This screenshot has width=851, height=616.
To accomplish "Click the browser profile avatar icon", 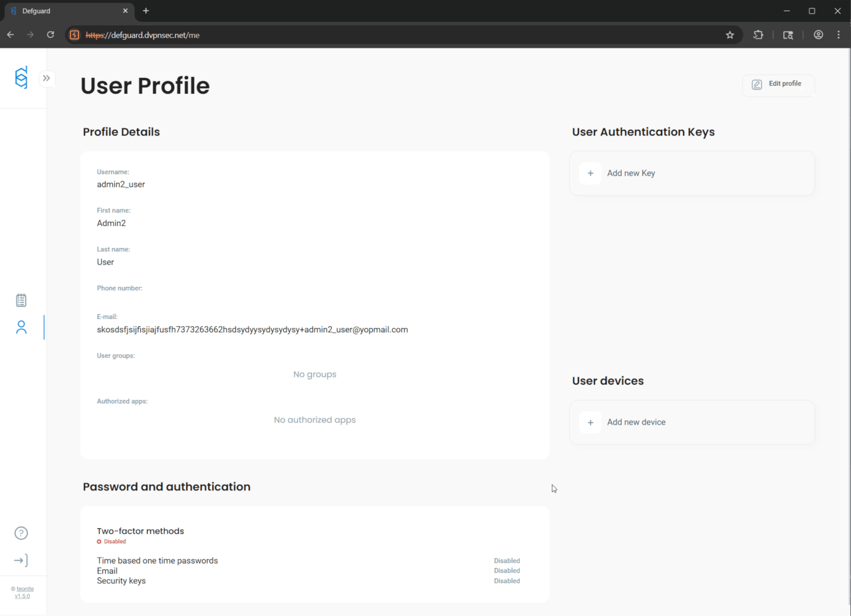I will pyautogui.click(x=818, y=35).
